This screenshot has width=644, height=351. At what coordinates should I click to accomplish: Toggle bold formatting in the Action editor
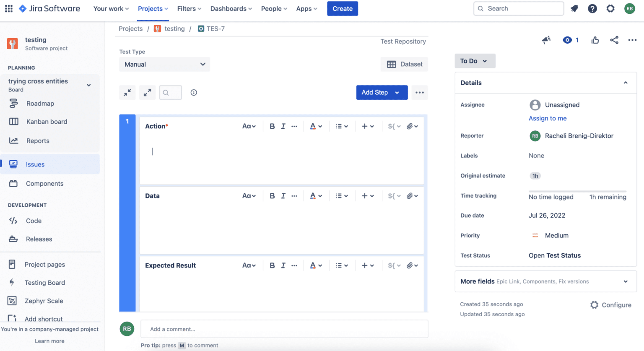pos(272,126)
